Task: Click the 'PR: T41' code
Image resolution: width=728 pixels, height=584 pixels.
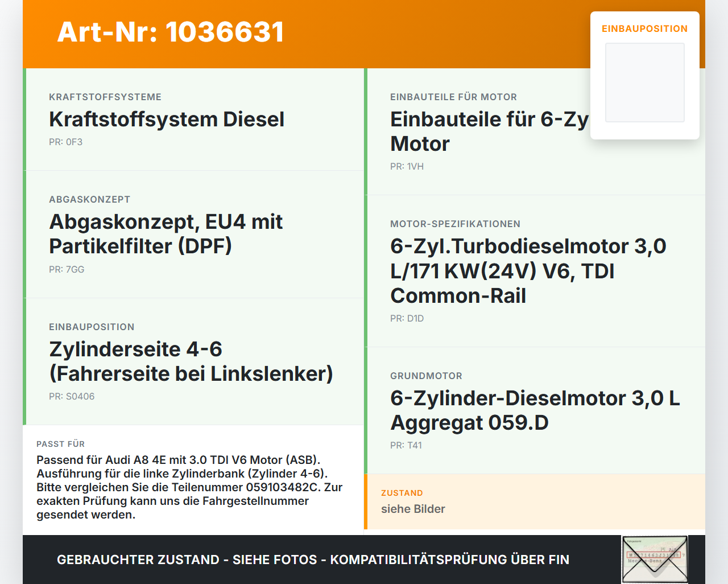Action: [x=406, y=446]
